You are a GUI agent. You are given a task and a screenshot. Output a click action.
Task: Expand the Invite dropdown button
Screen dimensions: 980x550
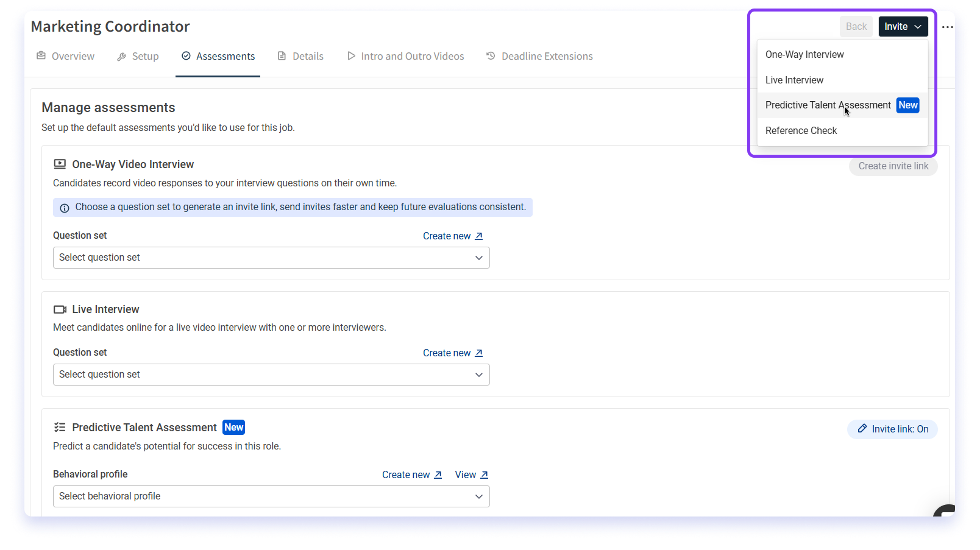[903, 27]
